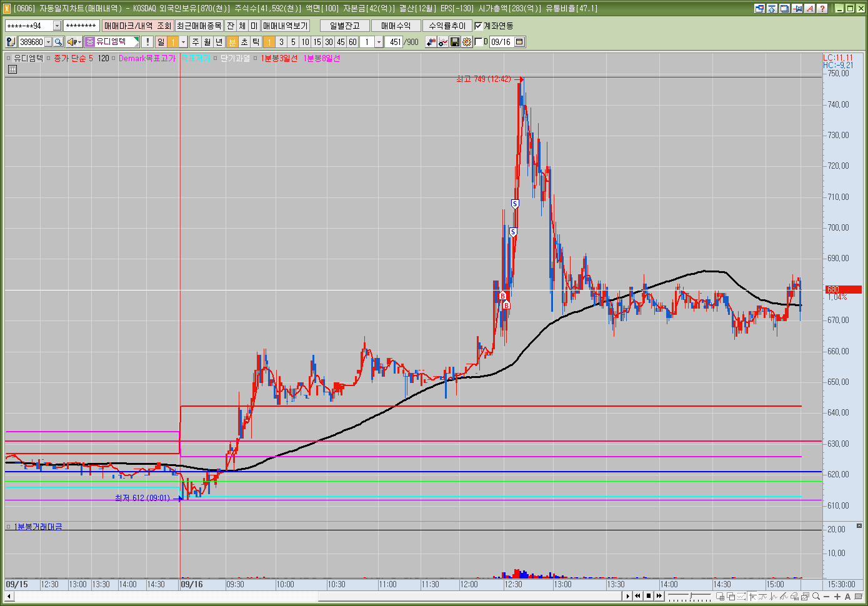868x606 pixels.
Task: Click the crosshair cursor icon in bottom toolbar
Action: 752,597
